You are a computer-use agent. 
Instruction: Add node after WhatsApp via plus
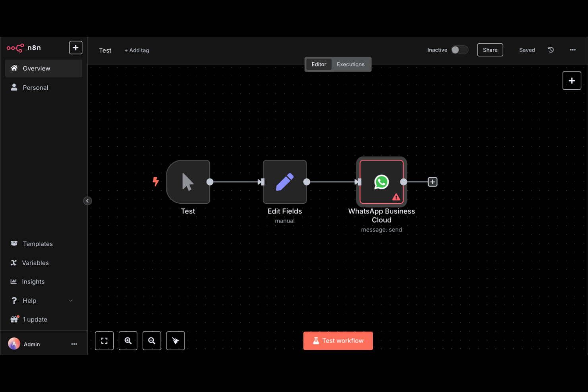point(432,182)
